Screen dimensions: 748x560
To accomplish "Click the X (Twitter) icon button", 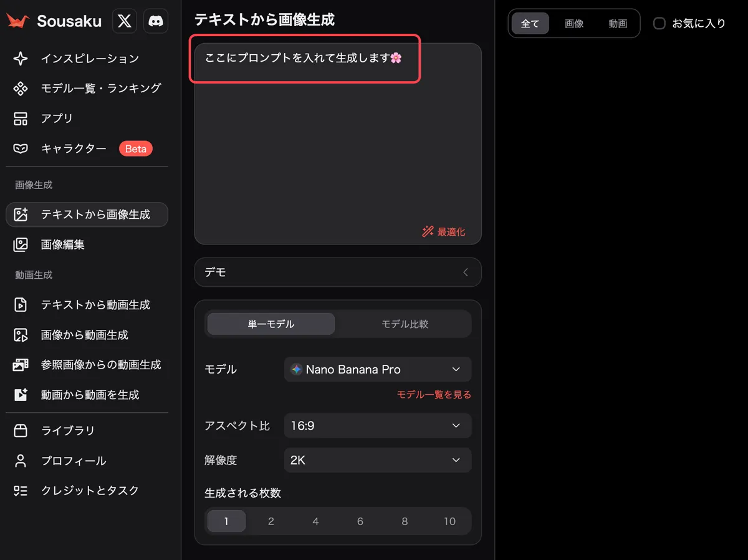I will pyautogui.click(x=125, y=21).
